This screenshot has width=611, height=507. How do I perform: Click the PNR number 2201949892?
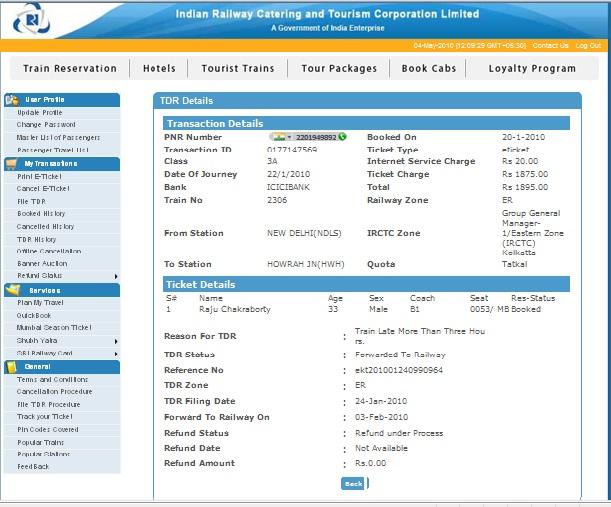tap(316, 137)
